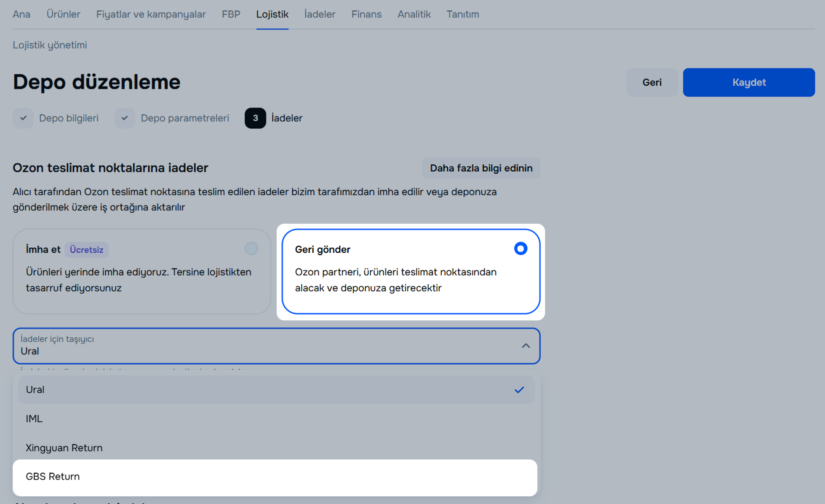Screen dimensions: 825x504
Task: Click the Geri back button
Action: [x=651, y=82]
